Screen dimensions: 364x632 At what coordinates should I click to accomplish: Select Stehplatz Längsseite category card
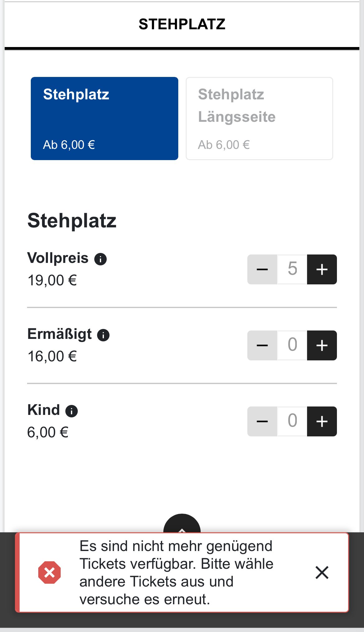pyautogui.click(x=259, y=118)
